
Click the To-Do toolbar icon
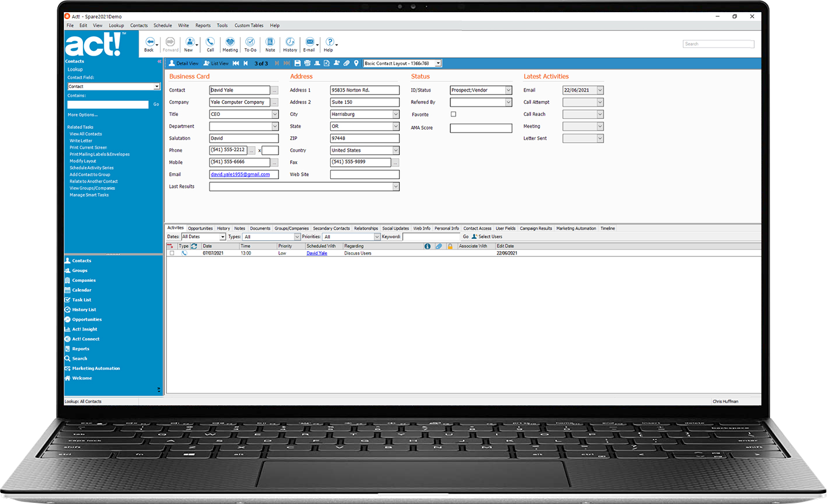(250, 42)
